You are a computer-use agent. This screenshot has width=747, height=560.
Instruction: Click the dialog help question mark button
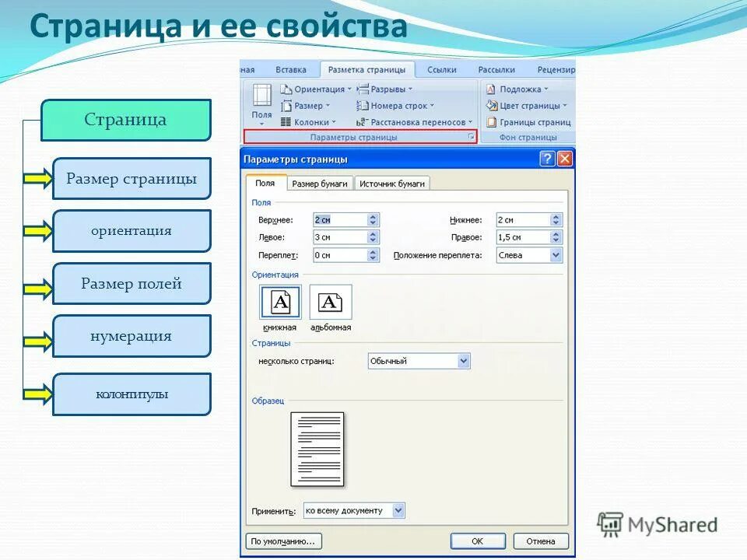(547, 159)
